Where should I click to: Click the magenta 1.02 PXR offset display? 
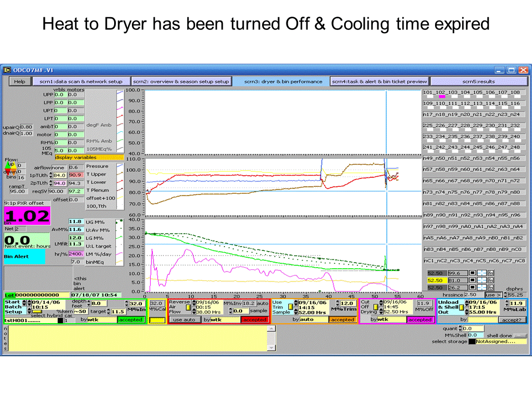(x=27, y=216)
